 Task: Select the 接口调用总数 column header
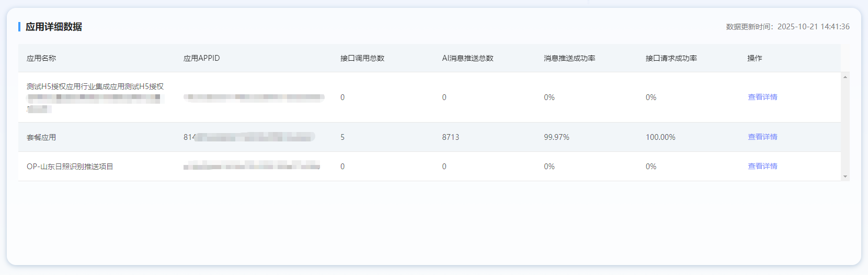362,58
